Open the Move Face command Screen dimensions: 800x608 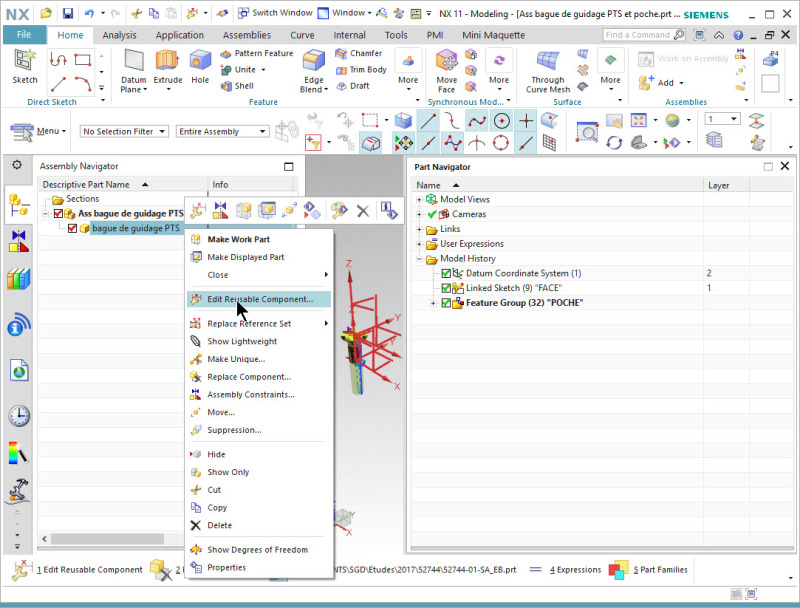coord(446,71)
